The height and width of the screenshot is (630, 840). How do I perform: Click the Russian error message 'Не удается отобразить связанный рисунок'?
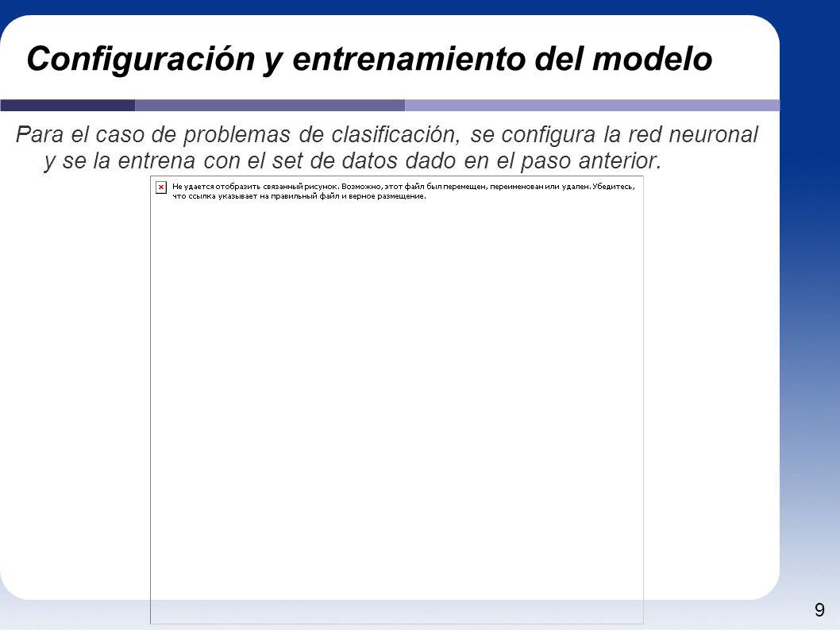tap(403, 191)
